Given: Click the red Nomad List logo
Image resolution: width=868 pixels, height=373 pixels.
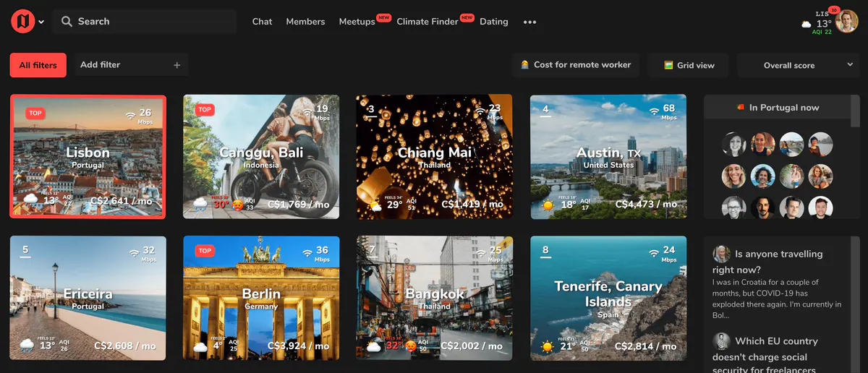Looking at the screenshot, I should pyautogui.click(x=22, y=21).
